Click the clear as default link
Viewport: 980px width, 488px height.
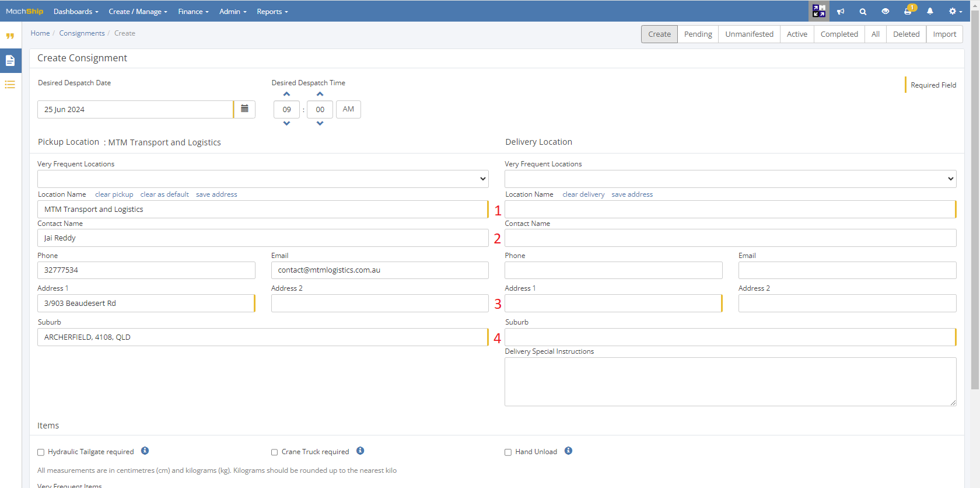(164, 194)
